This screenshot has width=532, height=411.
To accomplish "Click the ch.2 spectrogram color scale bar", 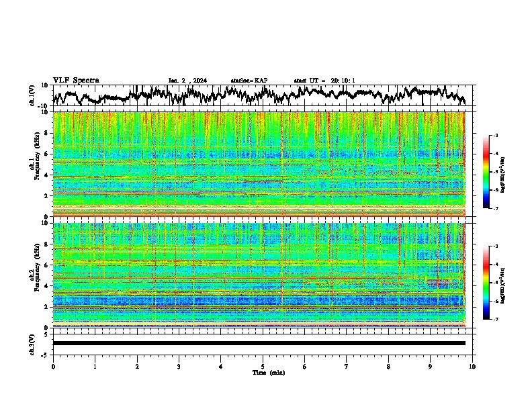I will pos(486,283).
